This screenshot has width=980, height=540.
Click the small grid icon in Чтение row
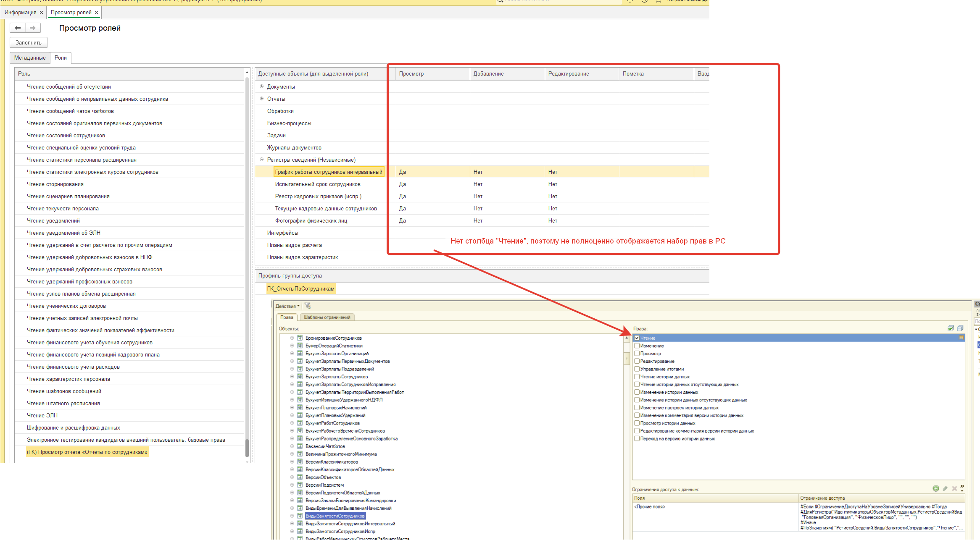coord(961,338)
